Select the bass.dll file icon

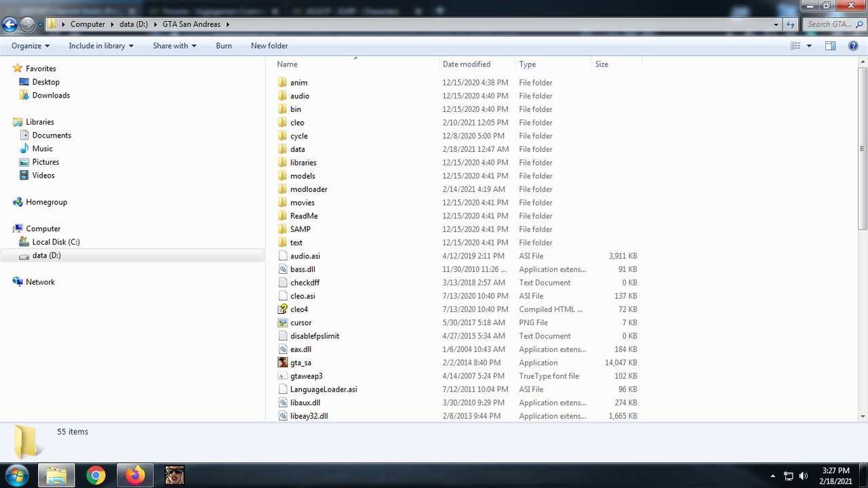pyautogui.click(x=283, y=269)
